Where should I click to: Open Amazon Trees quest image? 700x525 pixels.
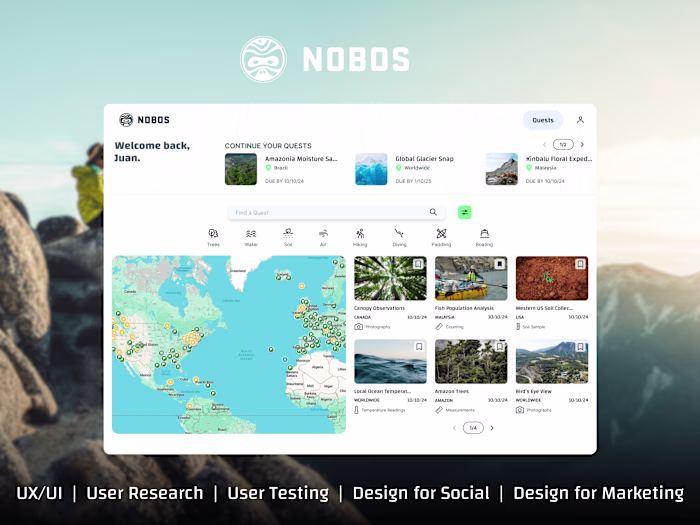pos(471,361)
